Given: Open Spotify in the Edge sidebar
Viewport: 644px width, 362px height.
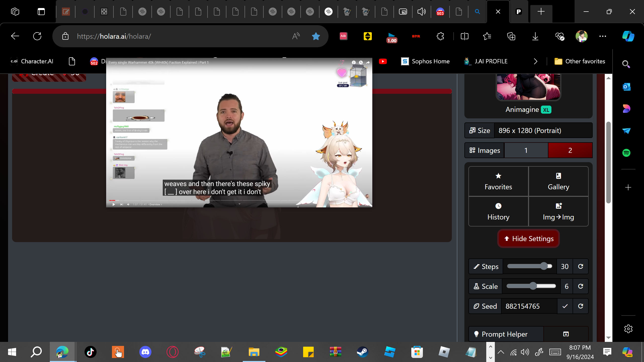Looking at the screenshot, I should point(626,153).
